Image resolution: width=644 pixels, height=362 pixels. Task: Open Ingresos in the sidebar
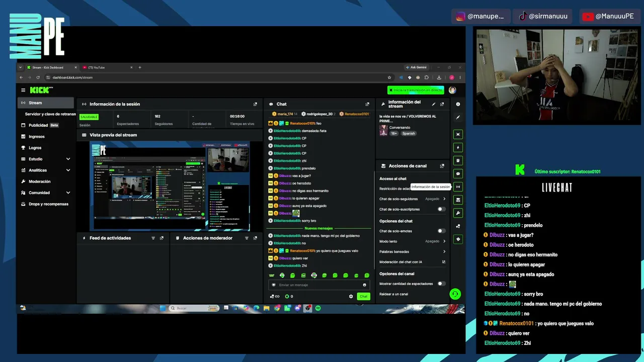point(46,136)
